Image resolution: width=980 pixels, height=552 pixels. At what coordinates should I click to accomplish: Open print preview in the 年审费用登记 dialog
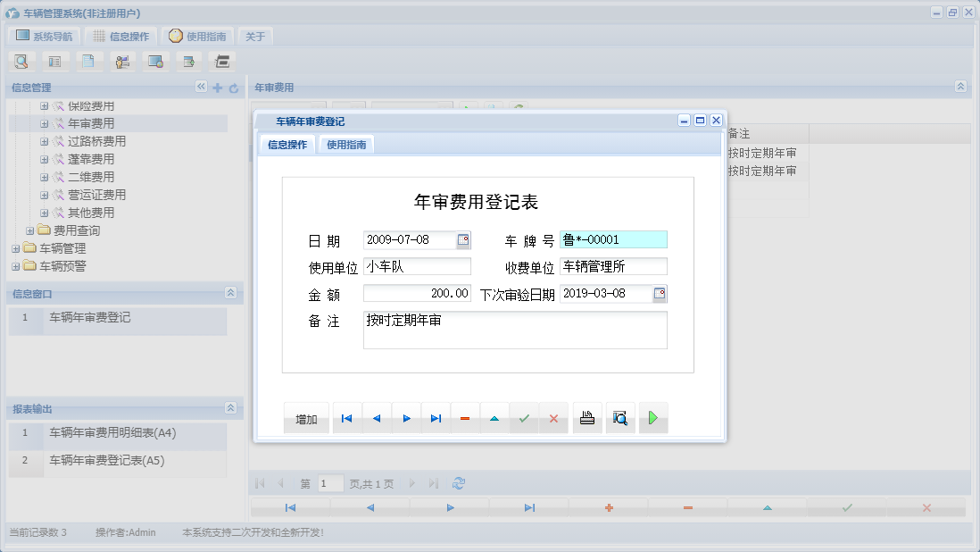[620, 417]
